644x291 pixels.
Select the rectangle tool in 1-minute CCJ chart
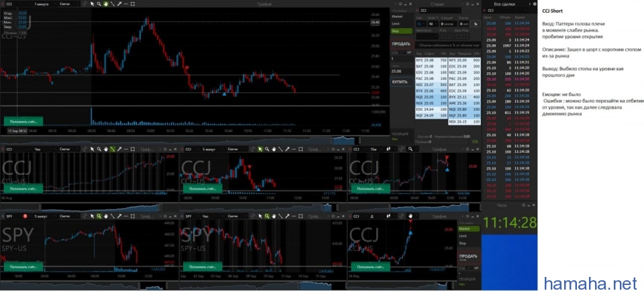pos(133,4)
